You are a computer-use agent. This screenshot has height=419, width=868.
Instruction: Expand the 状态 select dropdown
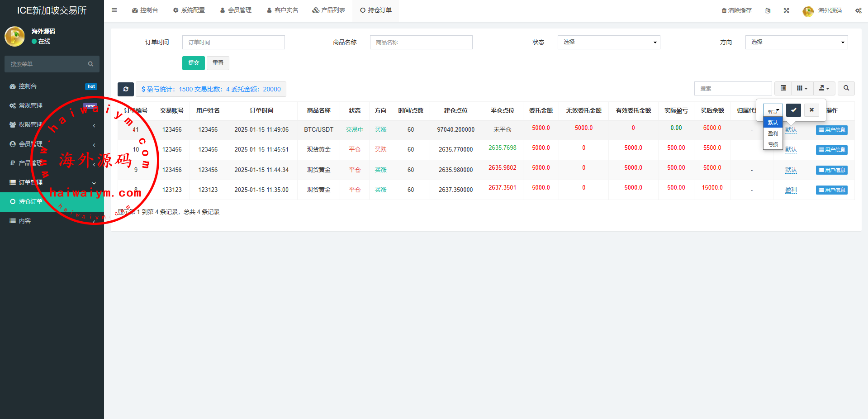[608, 42]
